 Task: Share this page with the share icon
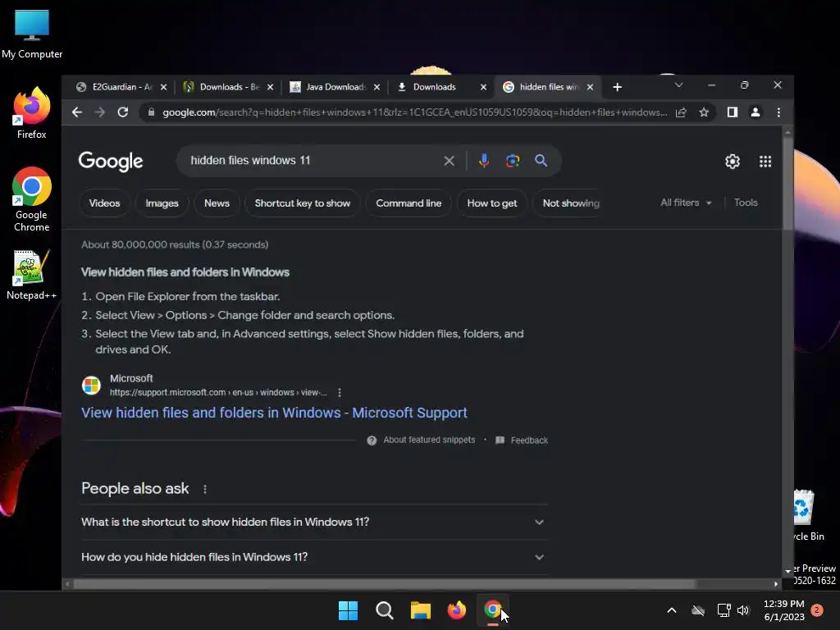[x=681, y=112]
